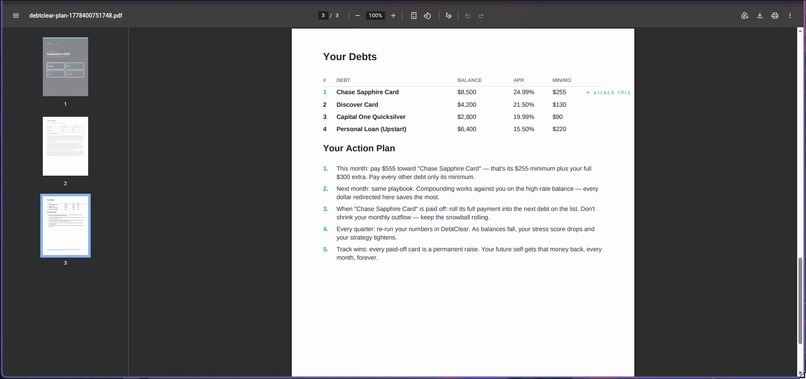Click 'Discover Card' row name
The width and height of the screenshot is (806, 379).
pyautogui.click(x=357, y=104)
